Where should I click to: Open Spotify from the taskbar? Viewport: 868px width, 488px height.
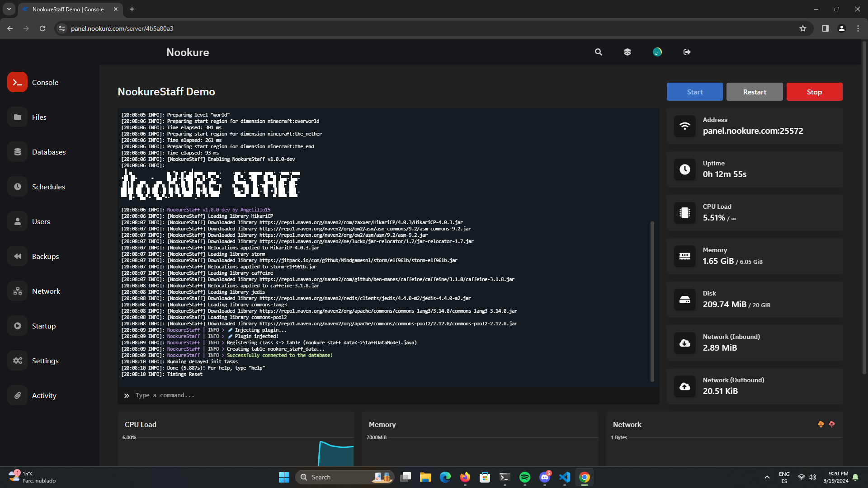524,477
